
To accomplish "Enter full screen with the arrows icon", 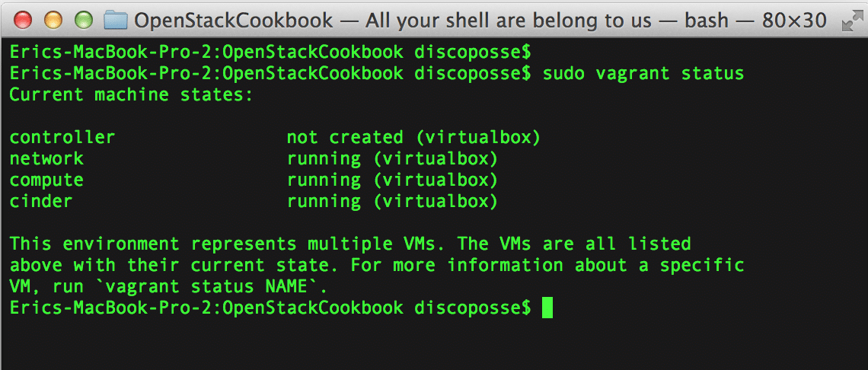I will [850, 21].
